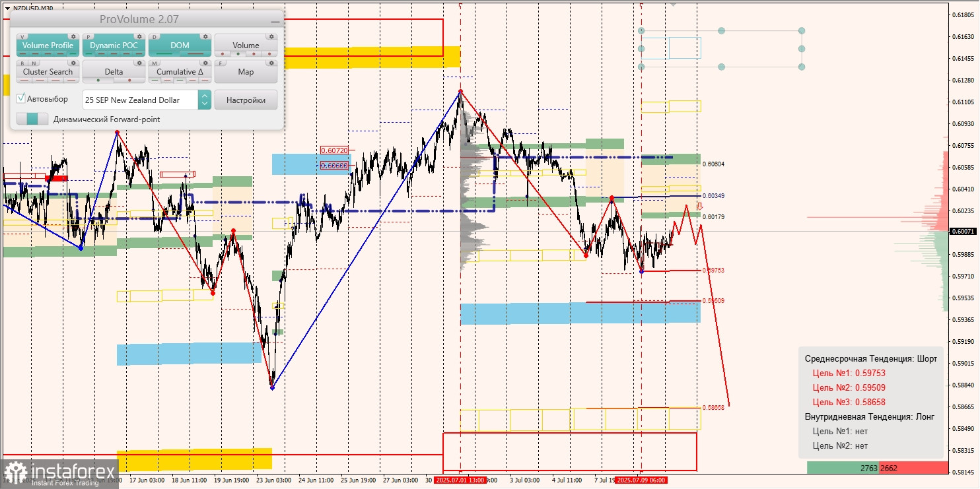The width and height of the screenshot is (980, 489).
Task: Click the 0.59509 target level label
Action: [713, 301]
